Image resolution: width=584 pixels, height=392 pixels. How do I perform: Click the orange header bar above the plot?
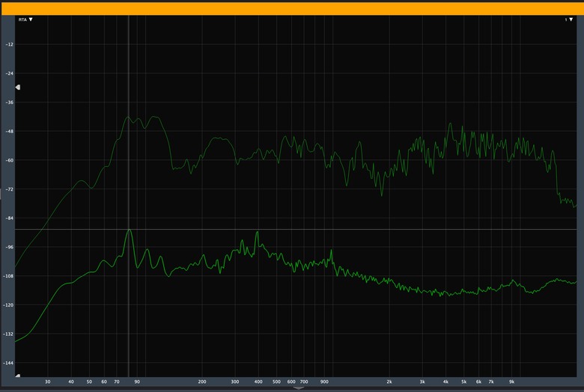point(292,9)
